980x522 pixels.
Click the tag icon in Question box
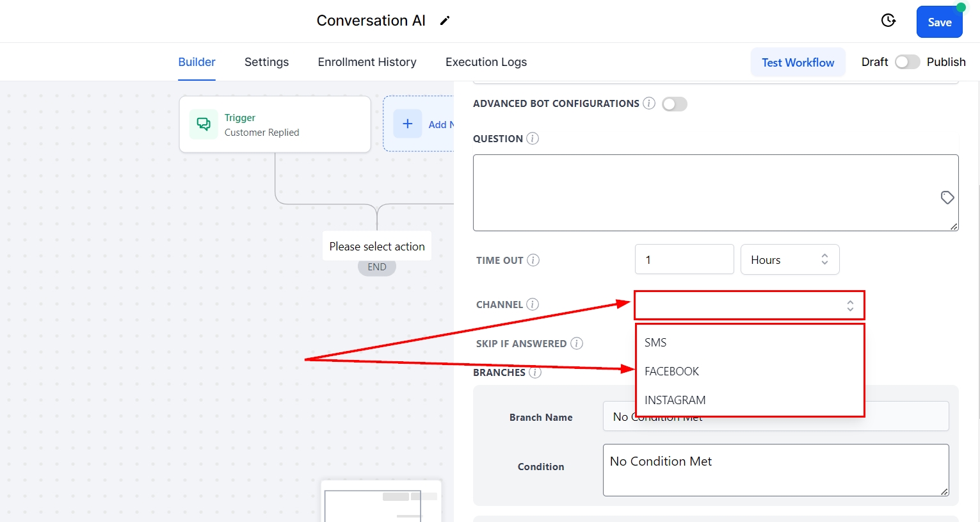pos(947,197)
